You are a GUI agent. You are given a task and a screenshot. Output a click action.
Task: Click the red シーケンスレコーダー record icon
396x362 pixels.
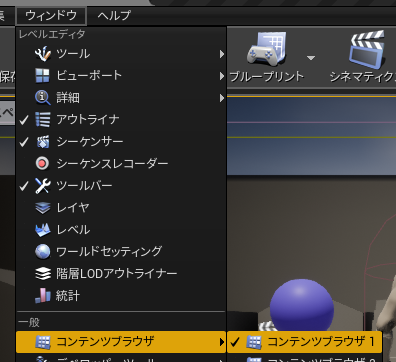42,163
